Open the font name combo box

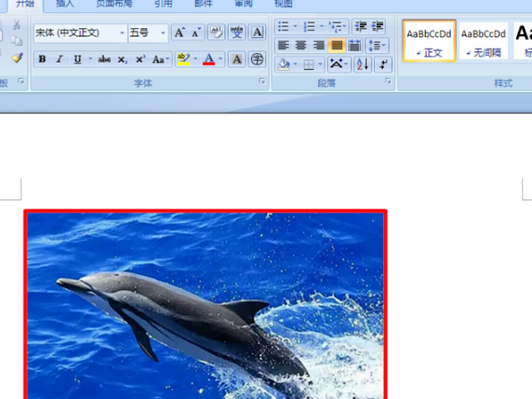click(81, 33)
